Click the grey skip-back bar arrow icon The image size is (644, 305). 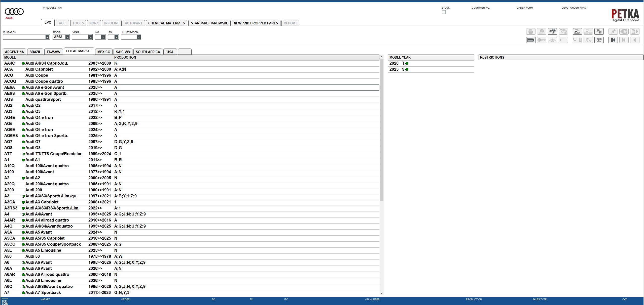pyautogui.click(x=624, y=40)
